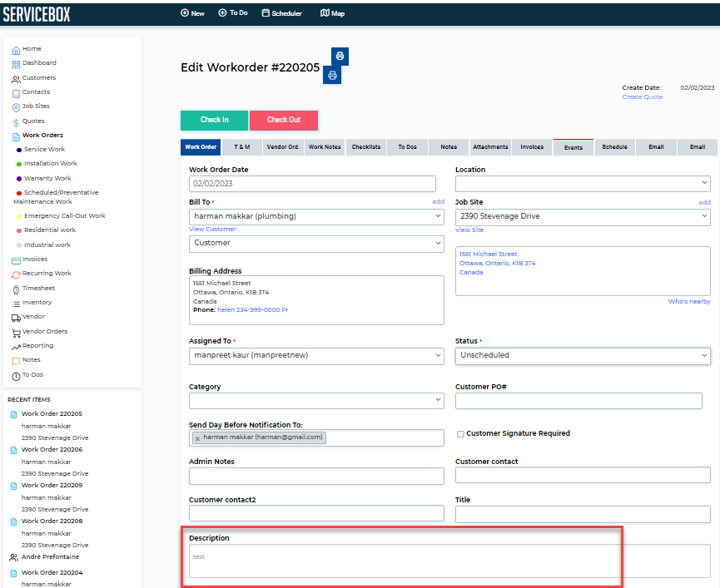Viewport: 720px width, 588px height.
Task: Click the upper print icon beside workorder title
Action: tap(340, 56)
